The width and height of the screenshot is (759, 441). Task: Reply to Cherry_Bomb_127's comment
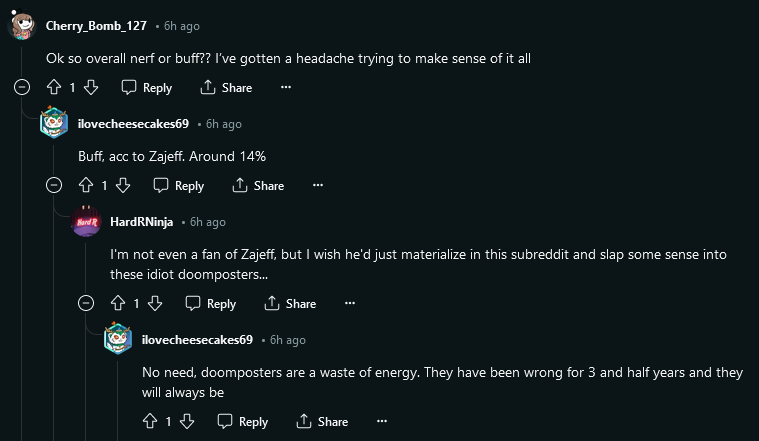click(x=146, y=88)
